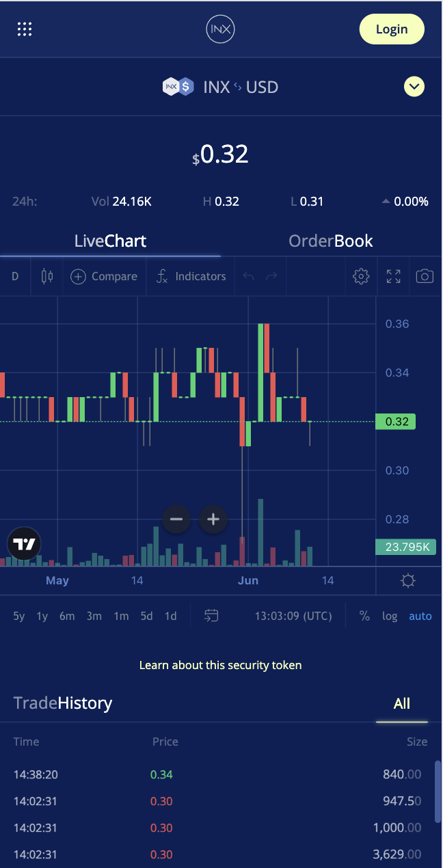
Task: Switch to the OrderBook tab
Action: (331, 241)
